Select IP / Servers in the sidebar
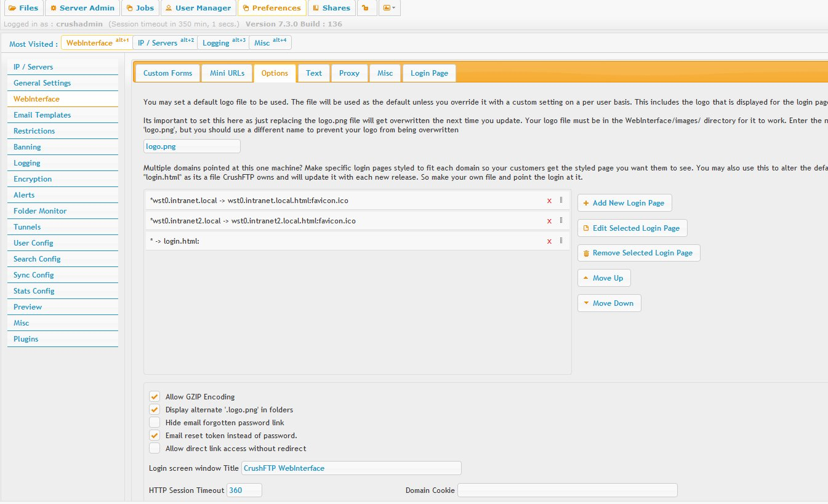 click(x=63, y=67)
